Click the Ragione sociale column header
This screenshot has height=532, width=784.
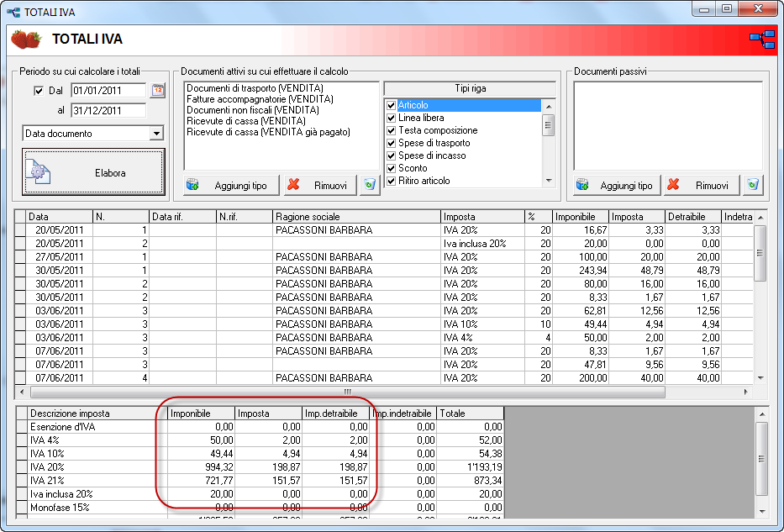tap(356, 217)
